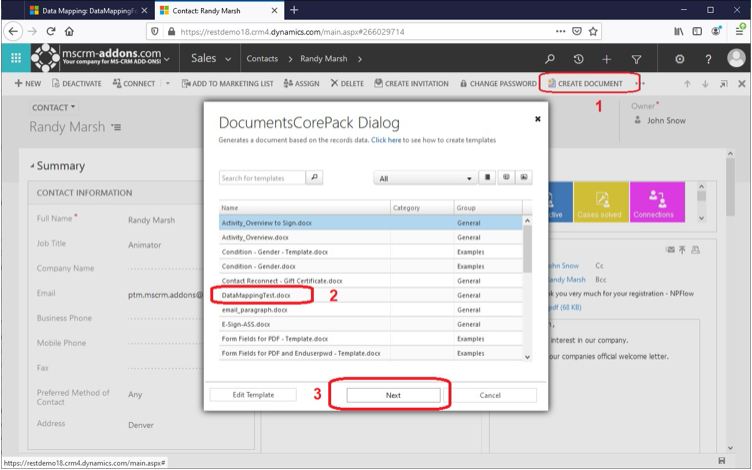Bookmark this page with the star icon
Viewport: 752px width, 470px height.
[x=593, y=32]
